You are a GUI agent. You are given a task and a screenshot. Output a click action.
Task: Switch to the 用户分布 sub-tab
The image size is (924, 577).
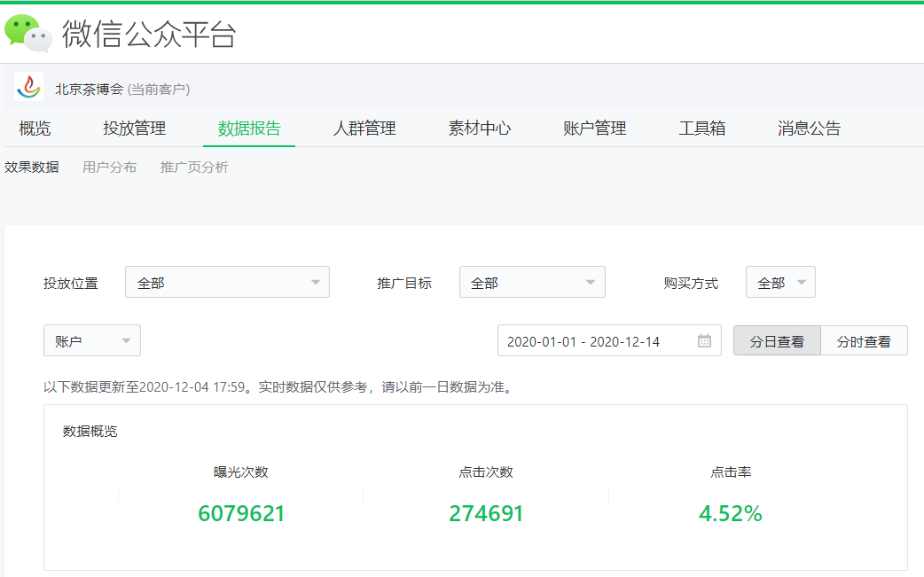click(109, 167)
